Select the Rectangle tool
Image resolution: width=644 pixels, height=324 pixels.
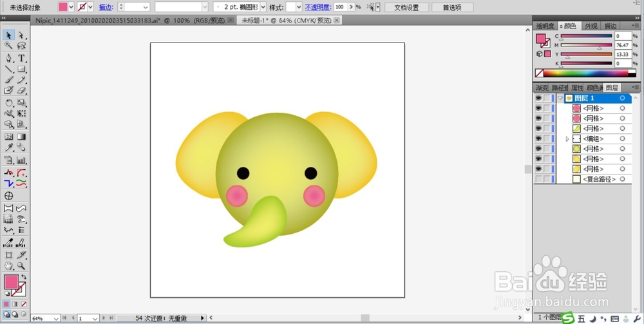point(21,69)
